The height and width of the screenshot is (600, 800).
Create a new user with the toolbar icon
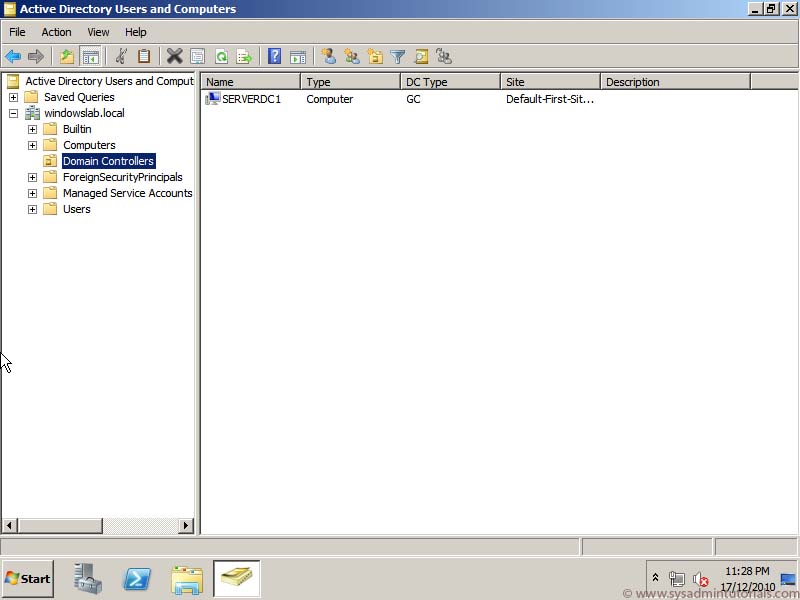[x=328, y=56]
